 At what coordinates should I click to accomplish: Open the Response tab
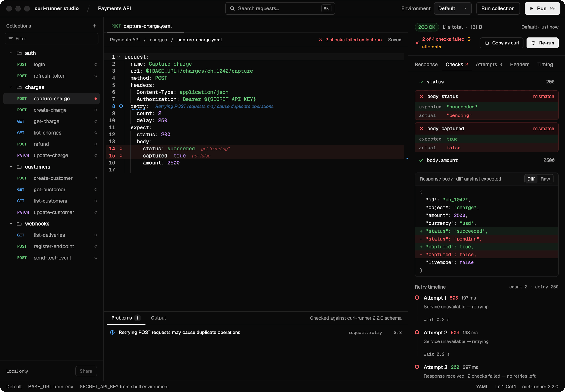(x=426, y=64)
